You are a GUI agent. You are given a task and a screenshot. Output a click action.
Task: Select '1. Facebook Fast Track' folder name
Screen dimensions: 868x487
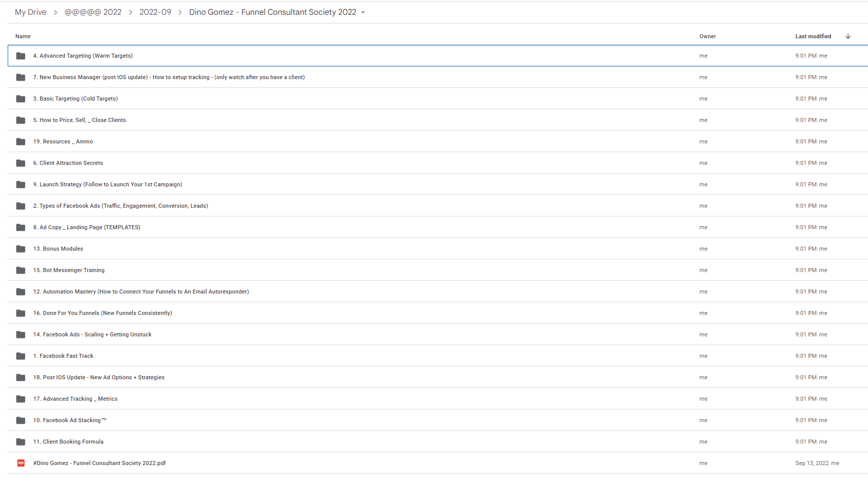tap(63, 356)
